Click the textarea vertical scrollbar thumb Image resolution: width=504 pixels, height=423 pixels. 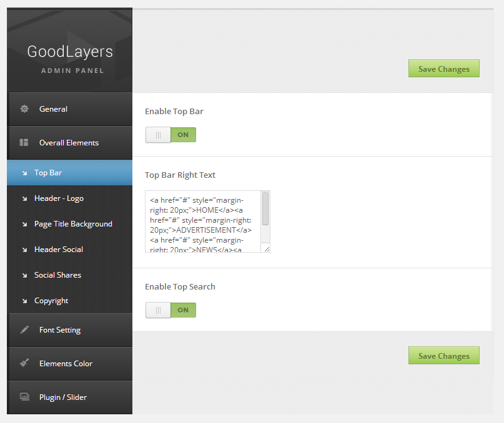pyautogui.click(x=265, y=209)
